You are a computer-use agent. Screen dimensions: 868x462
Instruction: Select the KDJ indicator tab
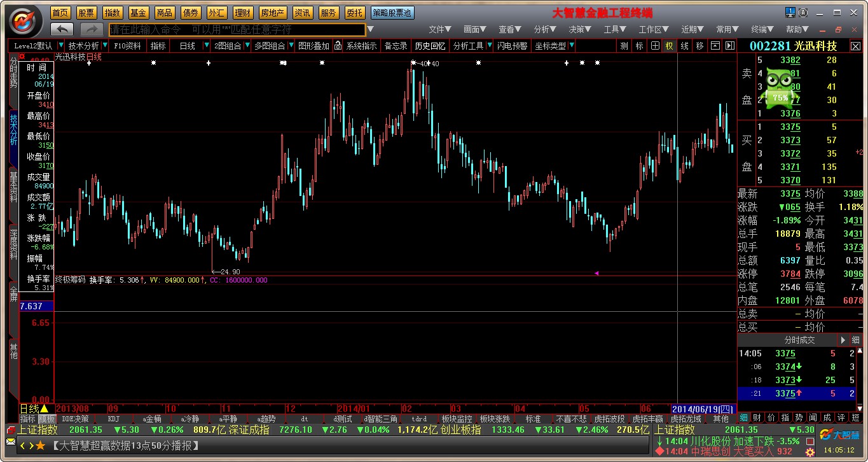pyautogui.click(x=114, y=419)
